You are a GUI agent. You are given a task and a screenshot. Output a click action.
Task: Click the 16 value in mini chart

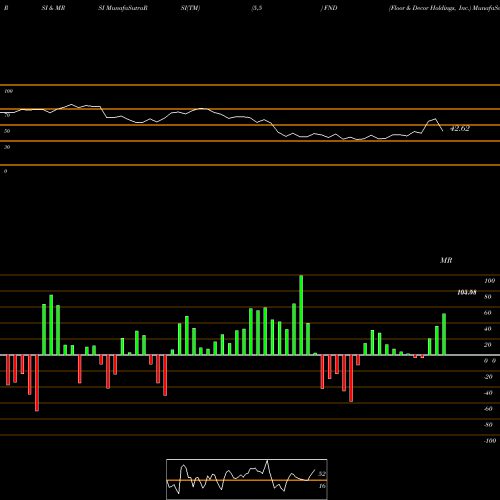pos(322,486)
